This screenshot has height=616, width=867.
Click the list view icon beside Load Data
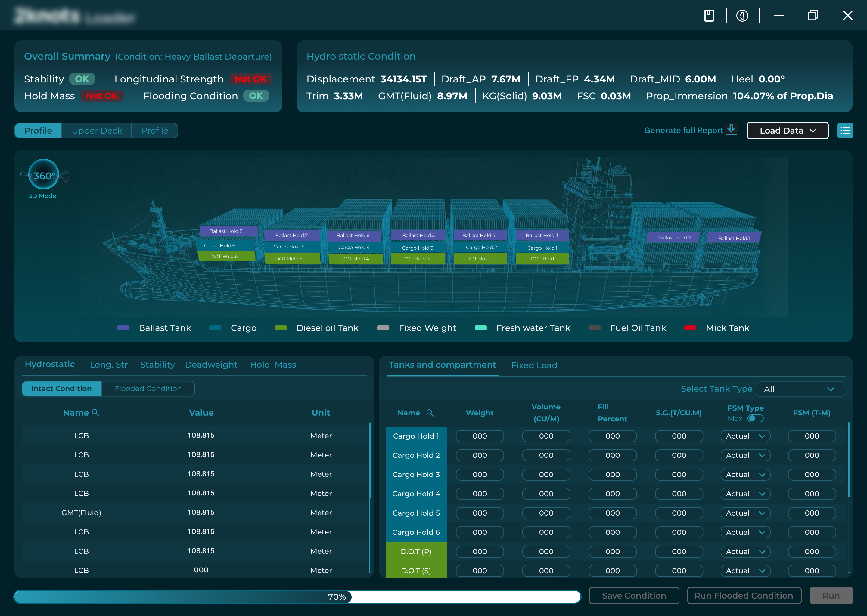(x=845, y=131)
